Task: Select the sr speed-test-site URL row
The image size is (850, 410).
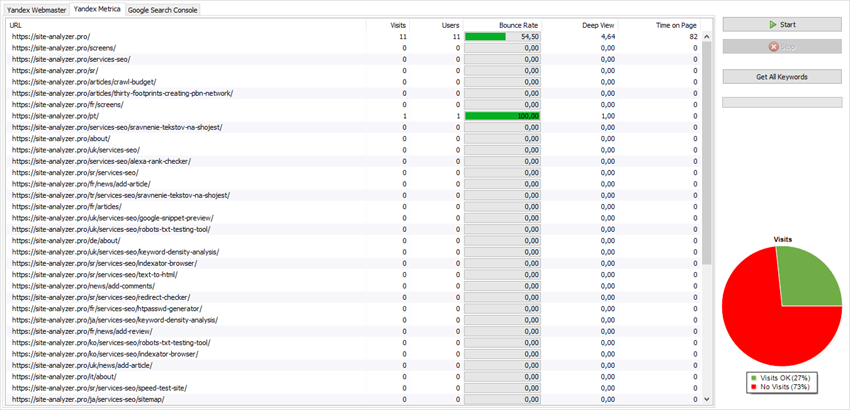Action: click(355, 388)
